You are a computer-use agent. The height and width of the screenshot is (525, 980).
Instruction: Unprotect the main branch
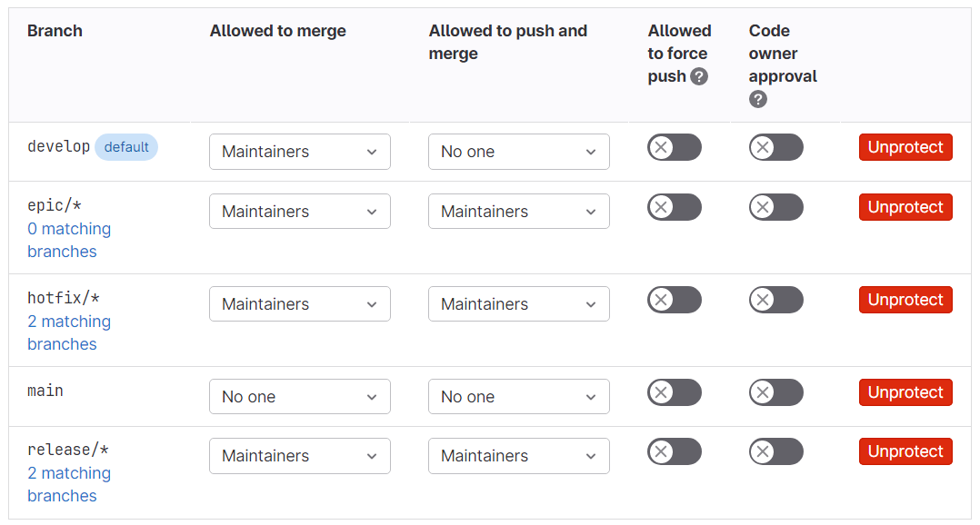click(905, 392)
